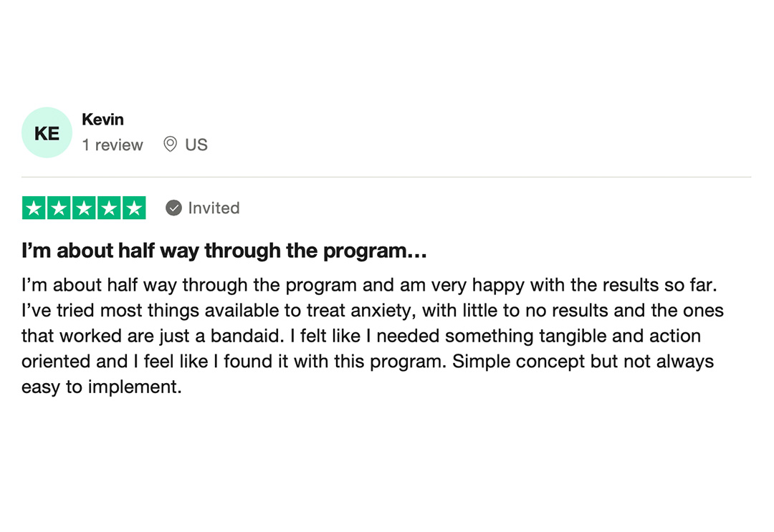
Task: Click the fourth green rating star
Action: pos(109,208)
